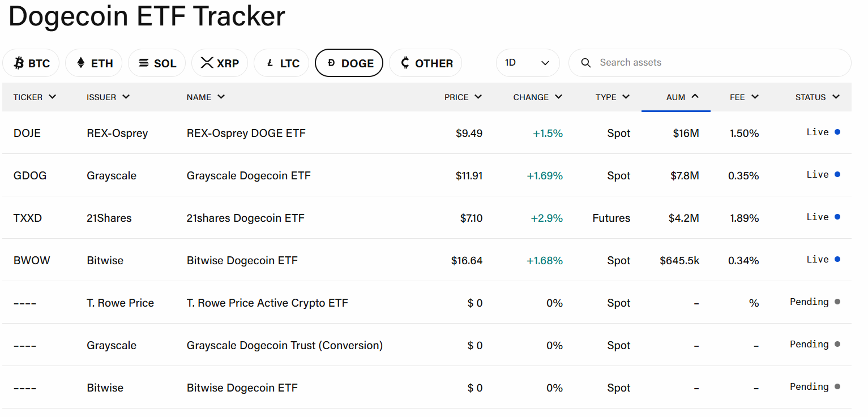Click the $11.91 price cell

pos(469,176)
